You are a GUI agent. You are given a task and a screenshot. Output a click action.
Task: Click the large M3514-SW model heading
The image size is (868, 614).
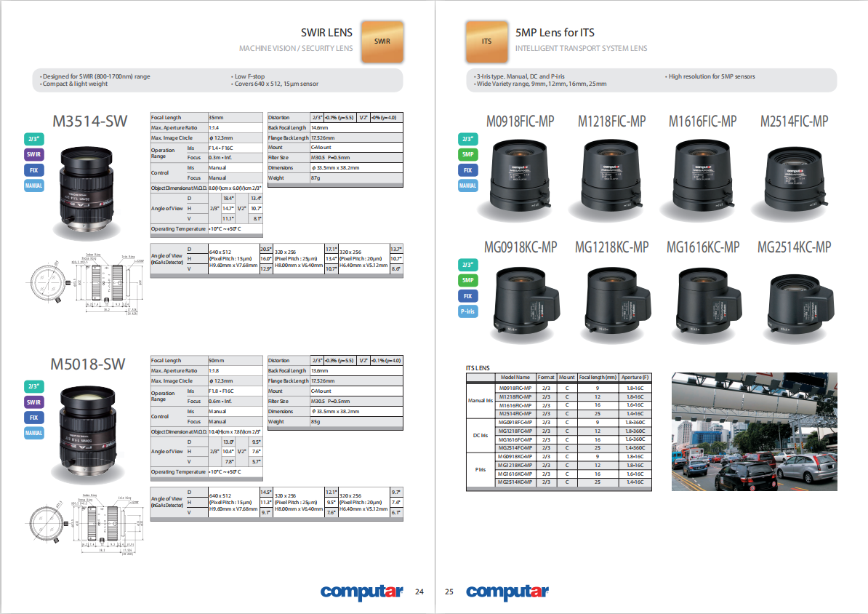[89, 121]
